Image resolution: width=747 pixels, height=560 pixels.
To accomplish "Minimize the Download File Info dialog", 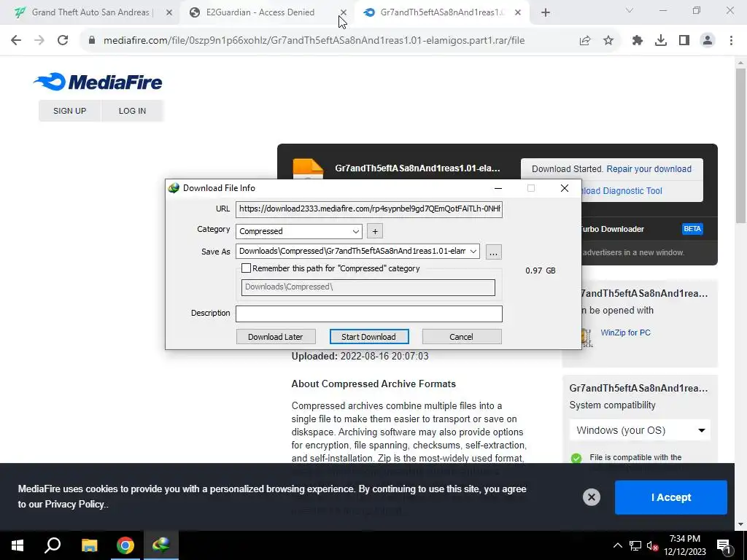I will (x=498, y=188).
